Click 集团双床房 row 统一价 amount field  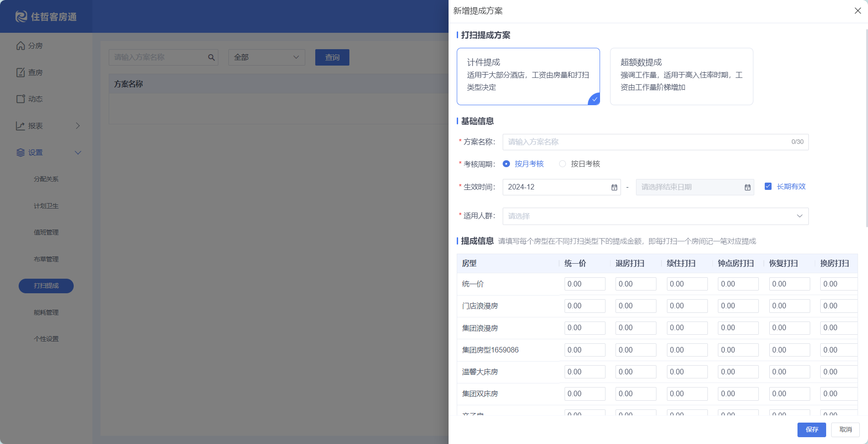pos(585,393)
